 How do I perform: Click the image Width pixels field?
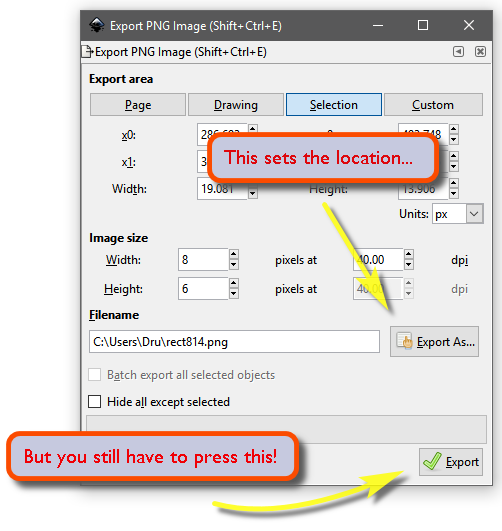point(203,260)
